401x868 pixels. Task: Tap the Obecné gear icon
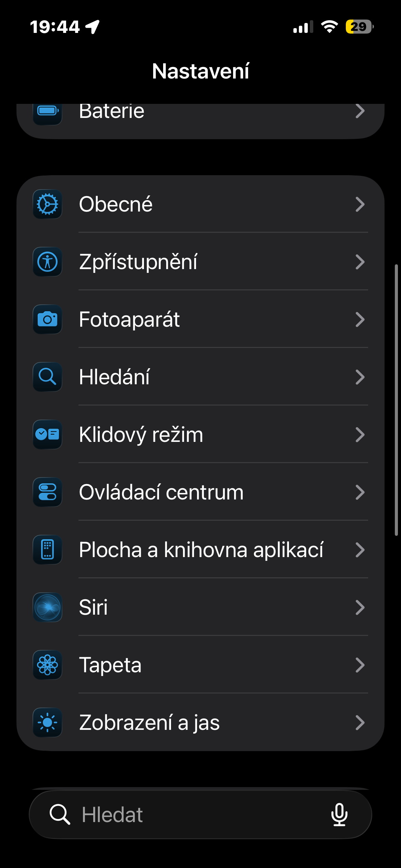click(47, 204)
